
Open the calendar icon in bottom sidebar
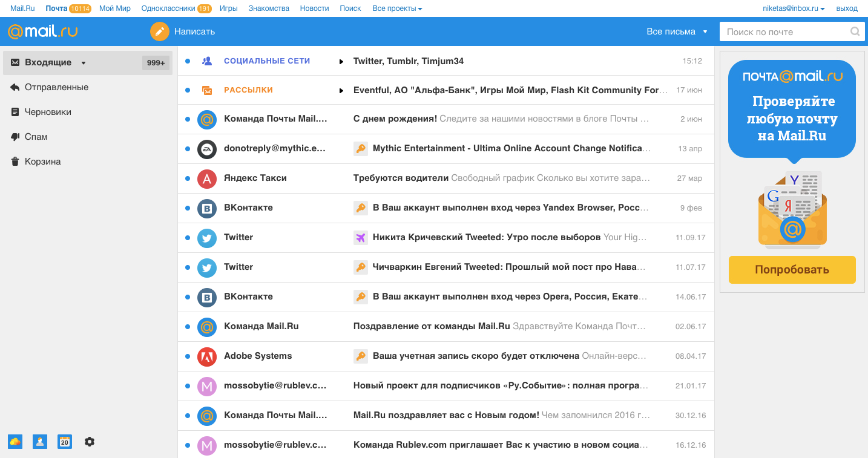[x=65, y=442]
